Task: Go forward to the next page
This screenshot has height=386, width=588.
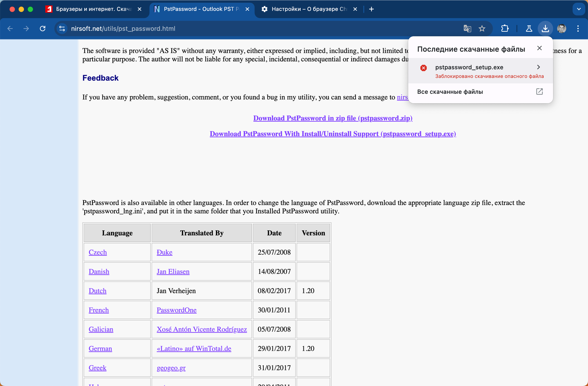Action: pyautogui.click(x=26, y=29)
